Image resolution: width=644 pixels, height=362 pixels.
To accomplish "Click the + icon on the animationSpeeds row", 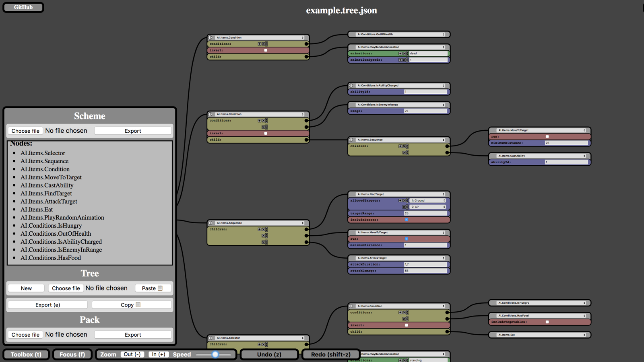I will click(x=400, y=60).
